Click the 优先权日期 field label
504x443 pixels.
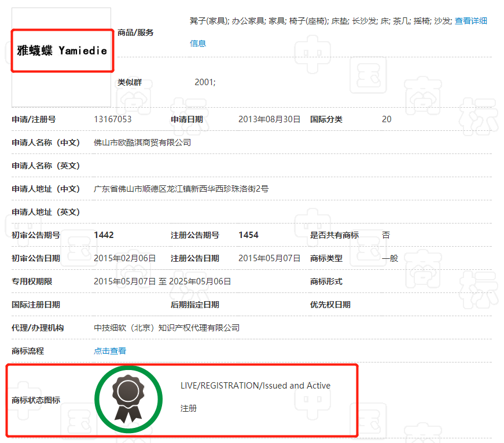click(x=330, y=305)
